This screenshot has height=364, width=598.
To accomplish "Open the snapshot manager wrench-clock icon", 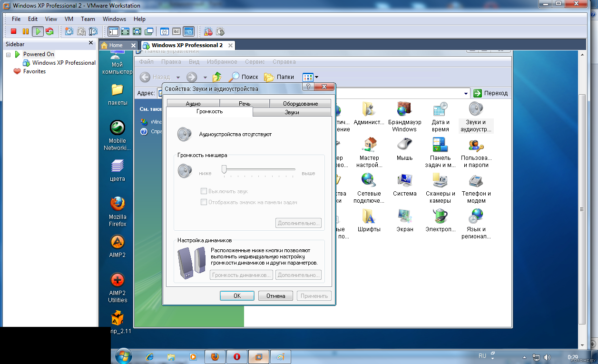I will (x=93, y=31).
